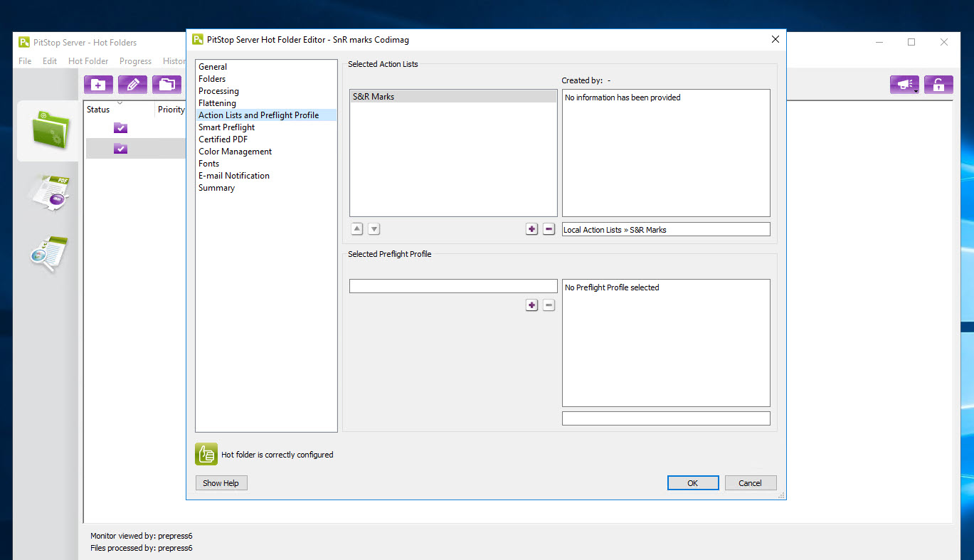View the Summary category
Screen dimensions: 974x560
(x=216, y=188)
